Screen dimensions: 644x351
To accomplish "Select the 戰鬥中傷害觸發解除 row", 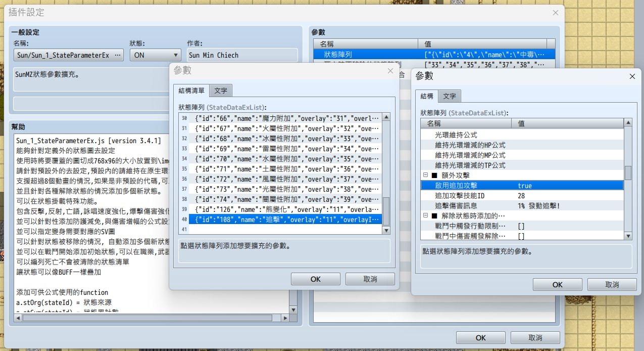I will click(x=522, y=236).
